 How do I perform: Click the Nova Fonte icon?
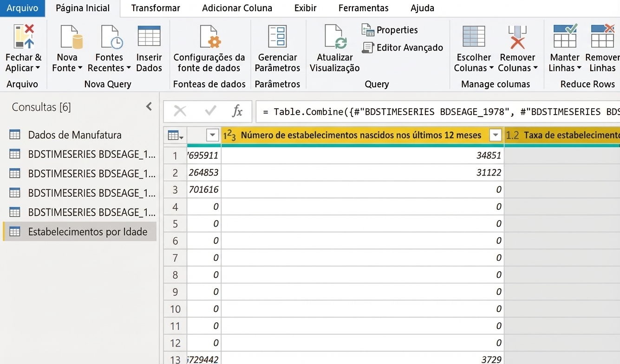point(72,37)
